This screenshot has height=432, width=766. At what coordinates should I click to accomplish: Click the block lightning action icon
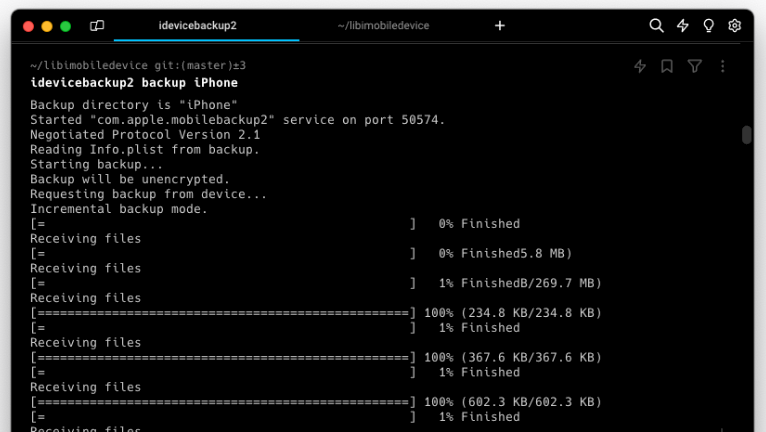(x=640, y=66)
